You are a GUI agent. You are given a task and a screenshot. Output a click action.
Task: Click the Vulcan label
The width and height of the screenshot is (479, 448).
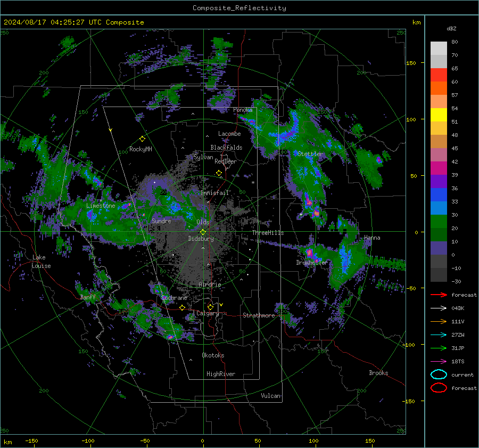271,396
